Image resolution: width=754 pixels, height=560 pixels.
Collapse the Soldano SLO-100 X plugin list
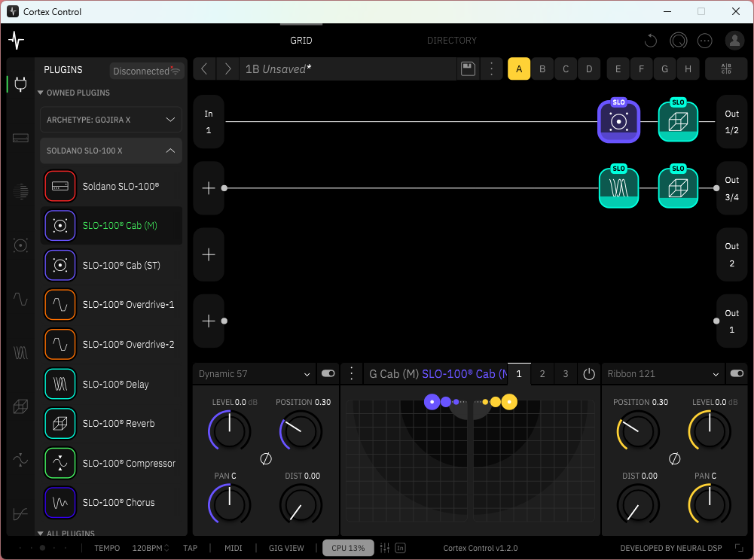(x=111, y=151)
